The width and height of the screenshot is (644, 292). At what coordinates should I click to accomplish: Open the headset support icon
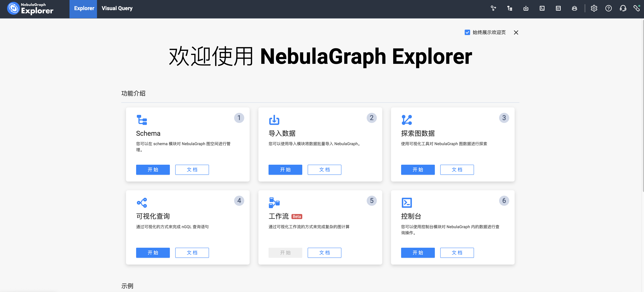click(623, 8)
